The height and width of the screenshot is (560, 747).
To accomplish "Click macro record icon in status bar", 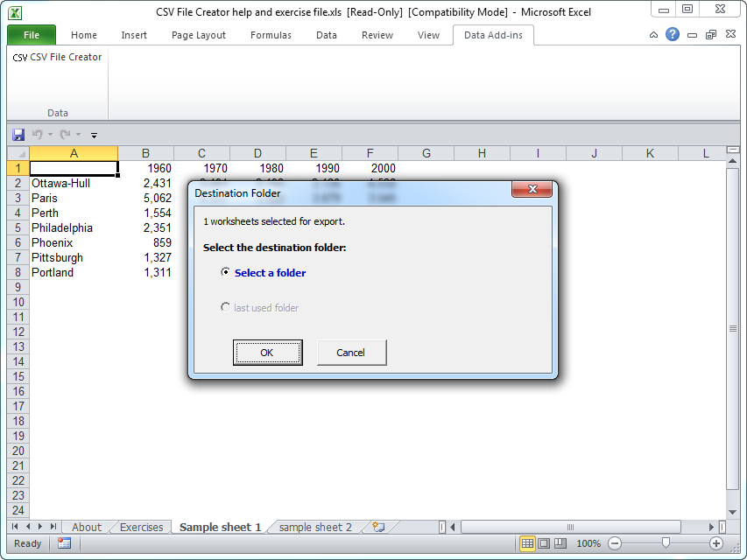I will [64, 543].
